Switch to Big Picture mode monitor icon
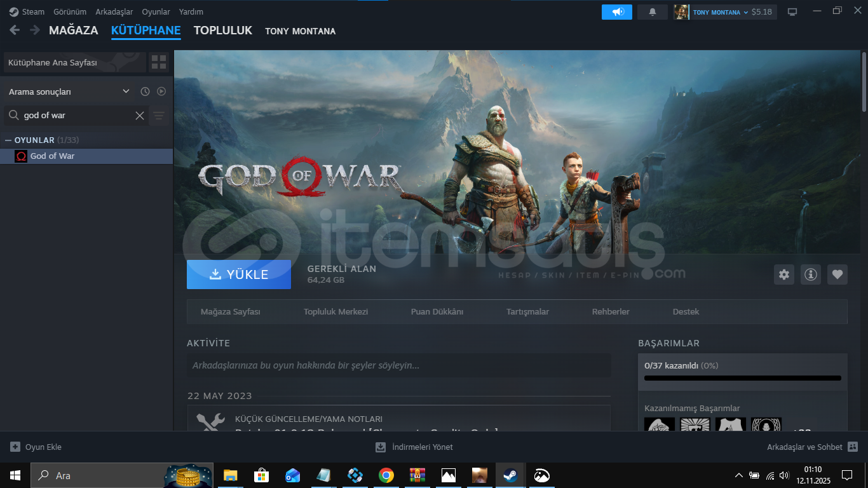 click(792, 11)
